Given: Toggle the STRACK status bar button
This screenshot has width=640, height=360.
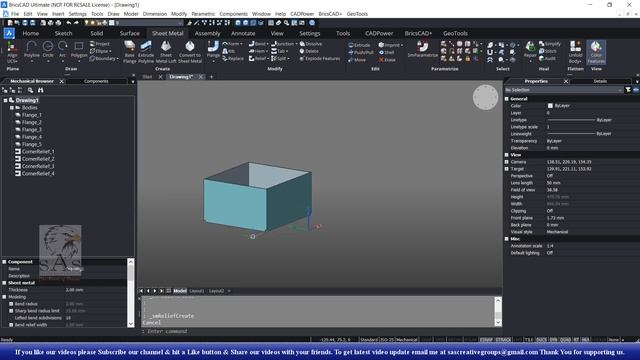Looking at the screenshot, I should pos(503,340).
